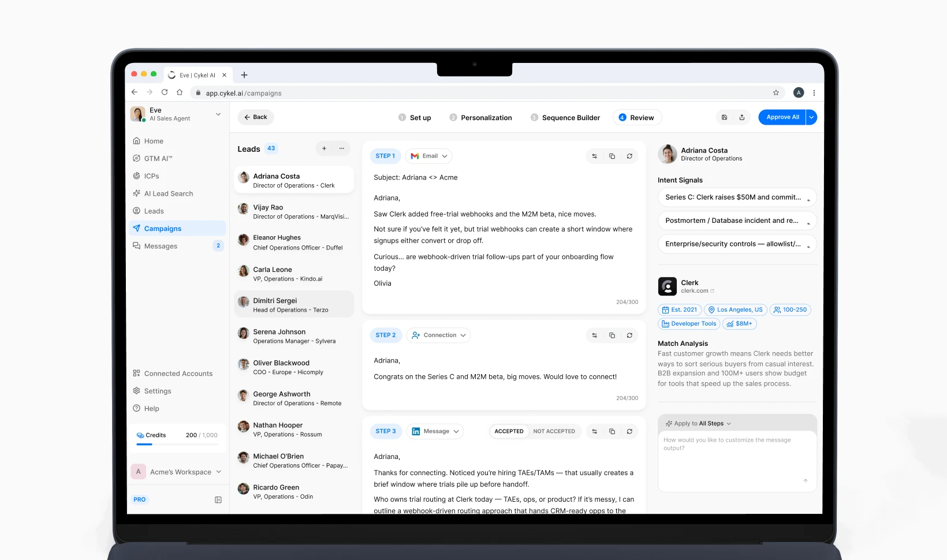Open a new browser tab
This screenshot has height=560, width=947.
coord(244,75)
